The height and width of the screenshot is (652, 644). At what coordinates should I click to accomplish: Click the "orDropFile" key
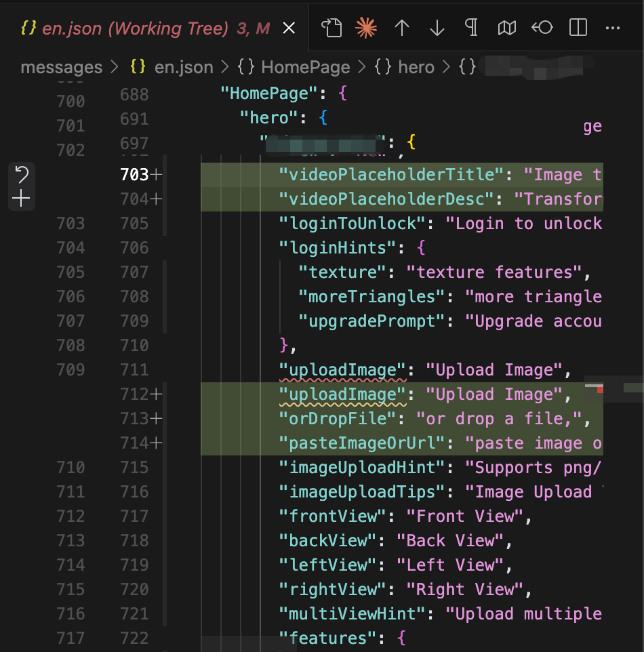tap(338, 419)
